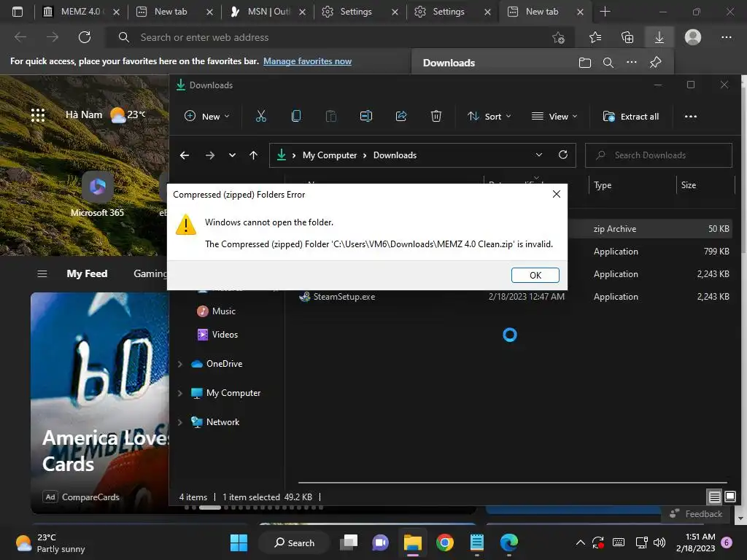This screenshot has width=747, height=560.
Task: Open more options in Downloads flyout
Action: [x=632, y=63]
